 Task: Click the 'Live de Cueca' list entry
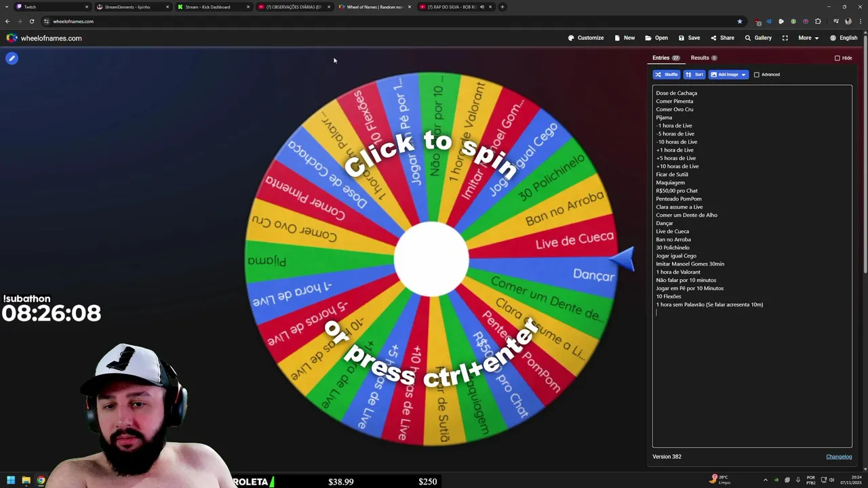tap(672, 231)
